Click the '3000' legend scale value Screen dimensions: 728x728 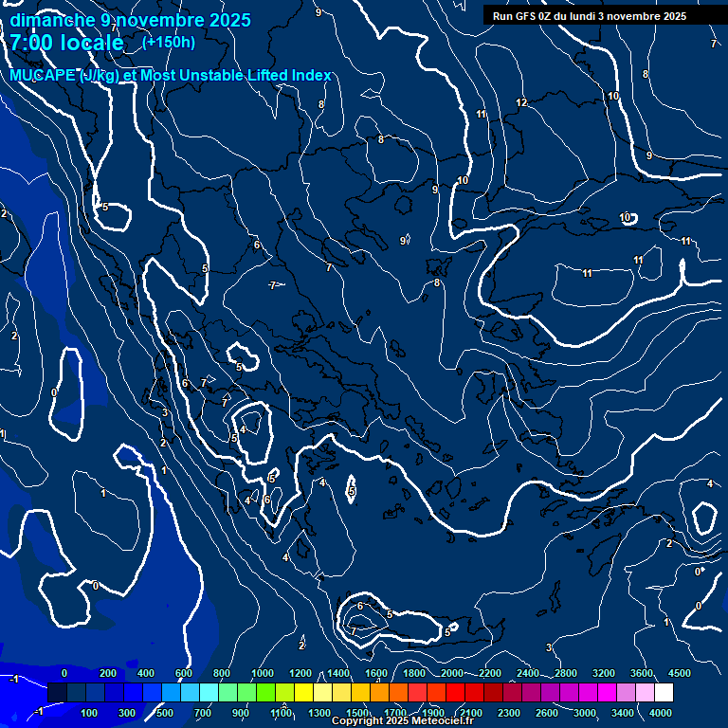point(585,713)
